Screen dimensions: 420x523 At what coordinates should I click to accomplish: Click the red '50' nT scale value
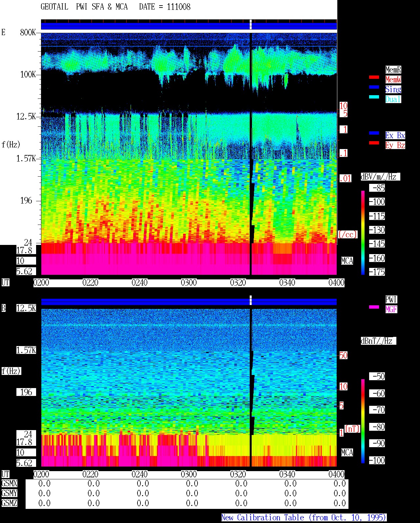coord(343,355)
